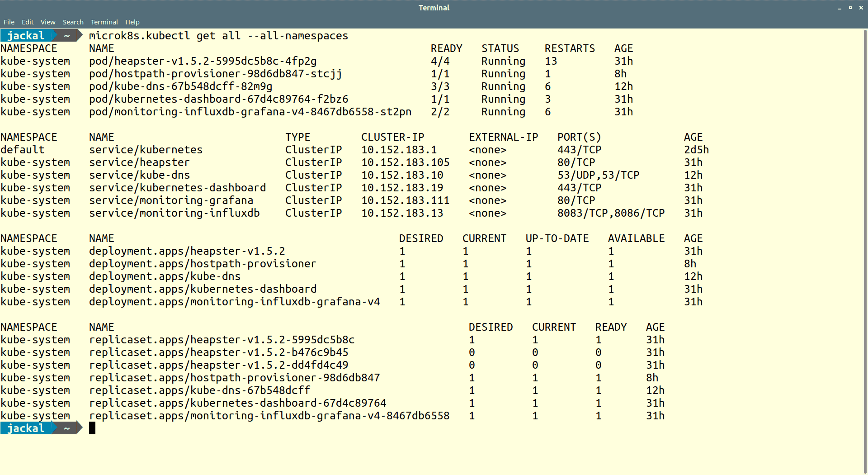Click age value 2d5h

tap(696, 150)
